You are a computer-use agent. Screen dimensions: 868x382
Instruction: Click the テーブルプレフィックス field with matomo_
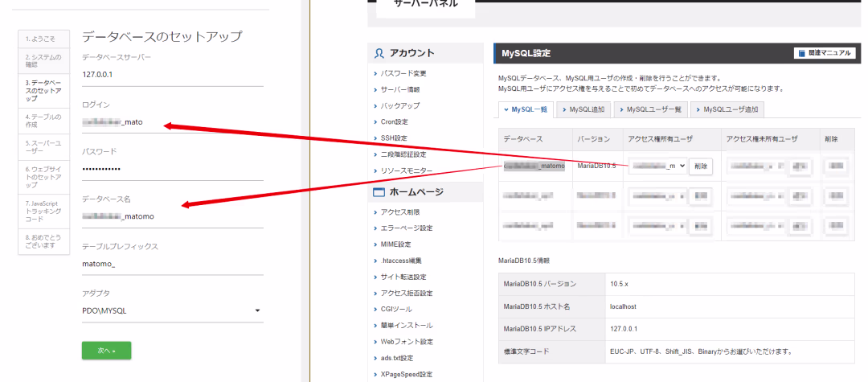pos(172,264)
